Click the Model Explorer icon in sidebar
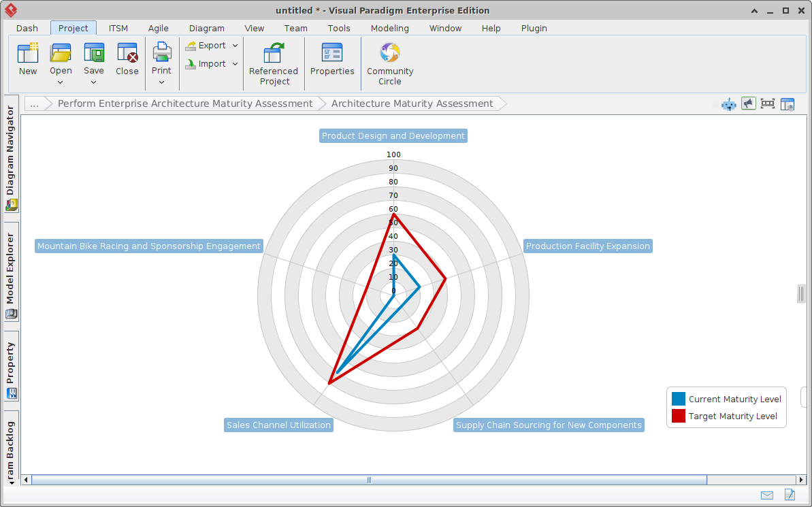 click(11, 313)
